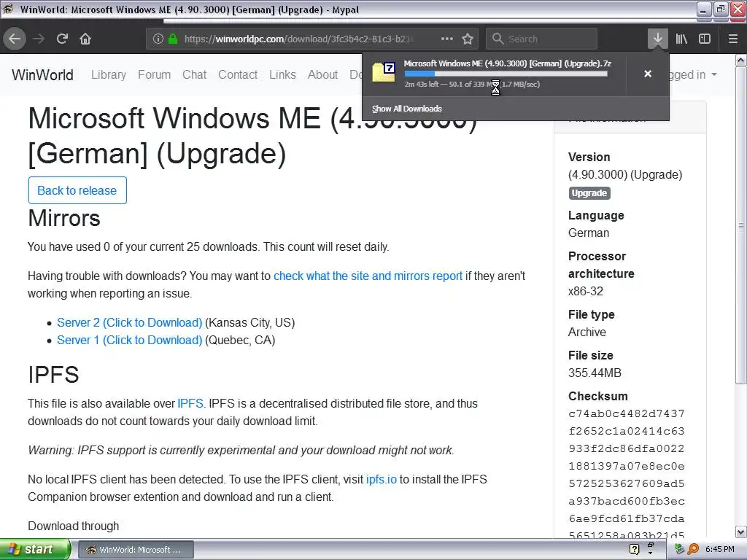Open the Mypal hamburger menu

tap(733, 39)
